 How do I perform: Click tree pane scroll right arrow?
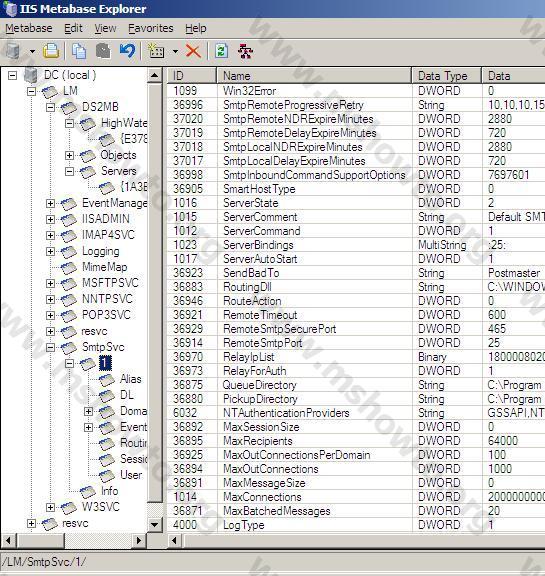[x=139, y=540]
